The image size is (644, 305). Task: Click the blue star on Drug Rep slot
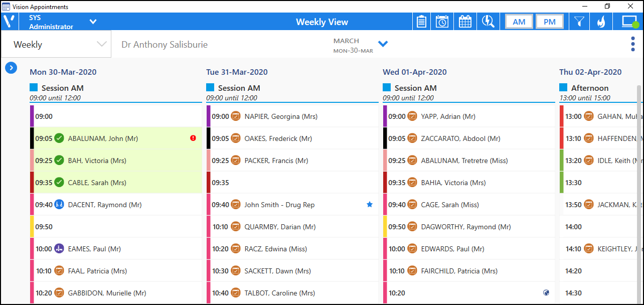(x=370, y=205)
